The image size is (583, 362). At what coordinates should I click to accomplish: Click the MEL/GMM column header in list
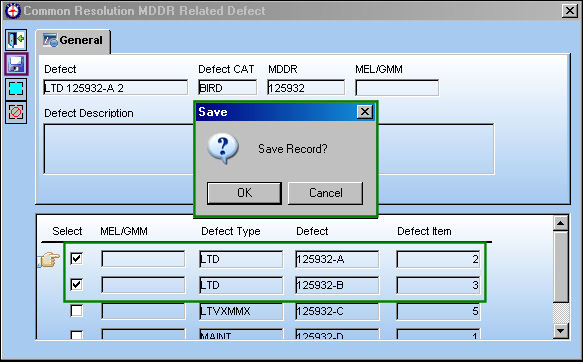(124, 231)
